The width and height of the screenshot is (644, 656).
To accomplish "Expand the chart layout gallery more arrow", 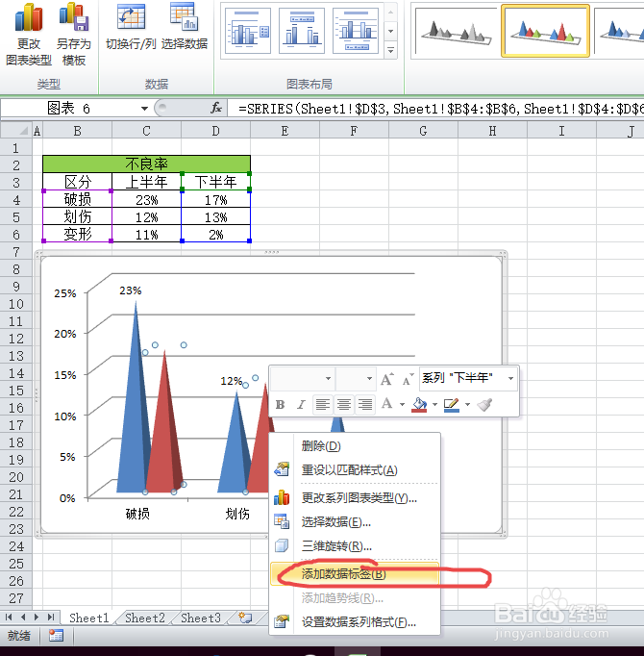I will coord(390,50).
